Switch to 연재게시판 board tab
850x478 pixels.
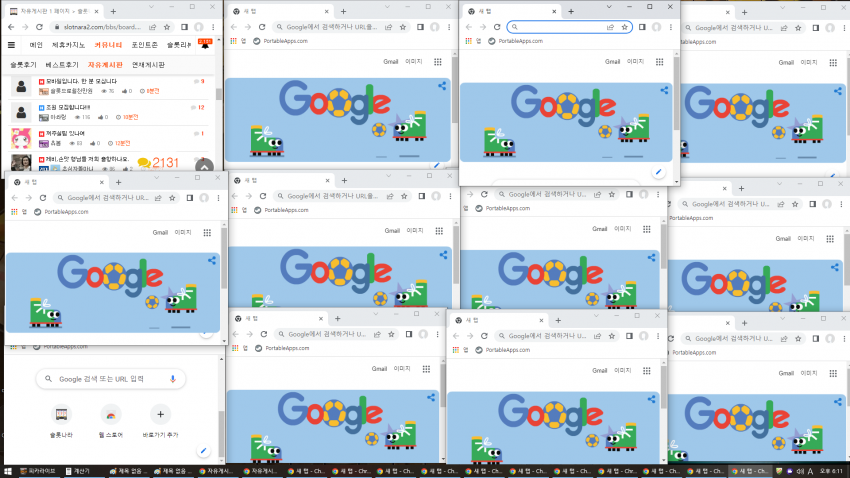148,64
